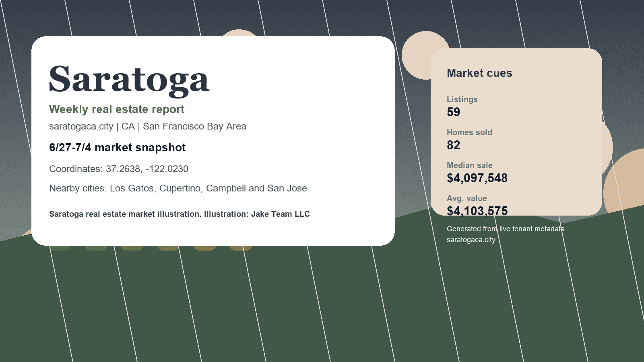Select the average value $4,103,575

point(477,211)
